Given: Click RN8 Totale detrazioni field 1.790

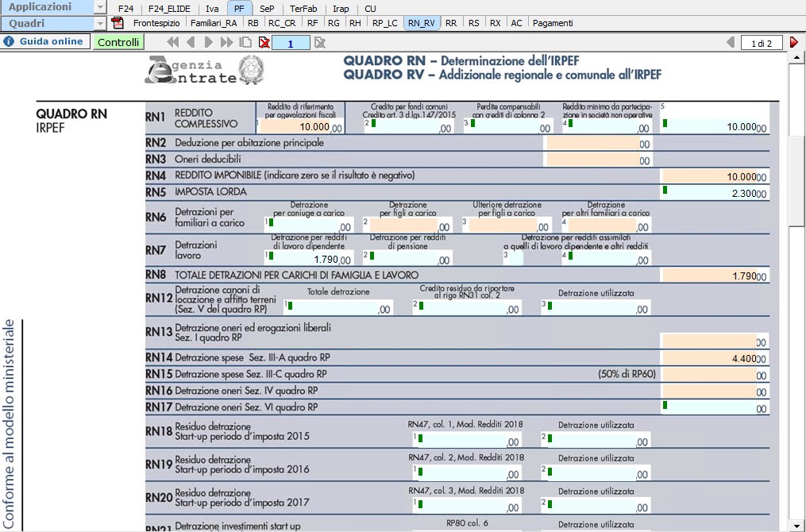Looking at the screenshot, I should coord(709,276).
